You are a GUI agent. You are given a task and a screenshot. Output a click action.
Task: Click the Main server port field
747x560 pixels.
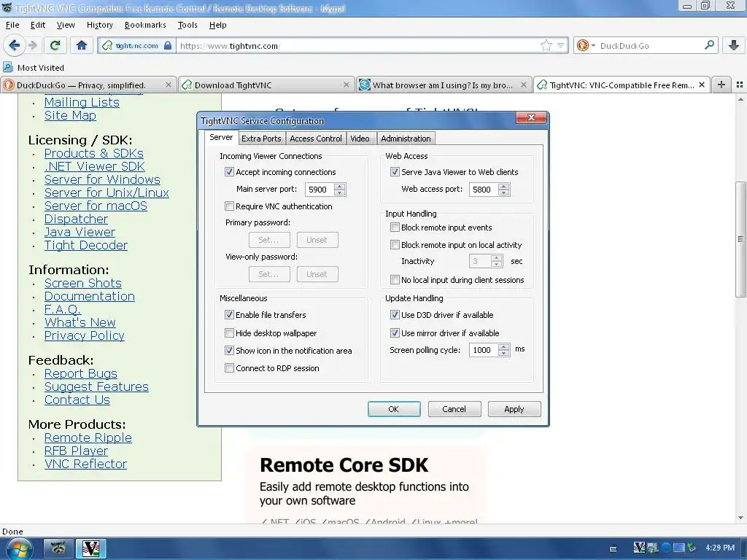click(320, 190)
